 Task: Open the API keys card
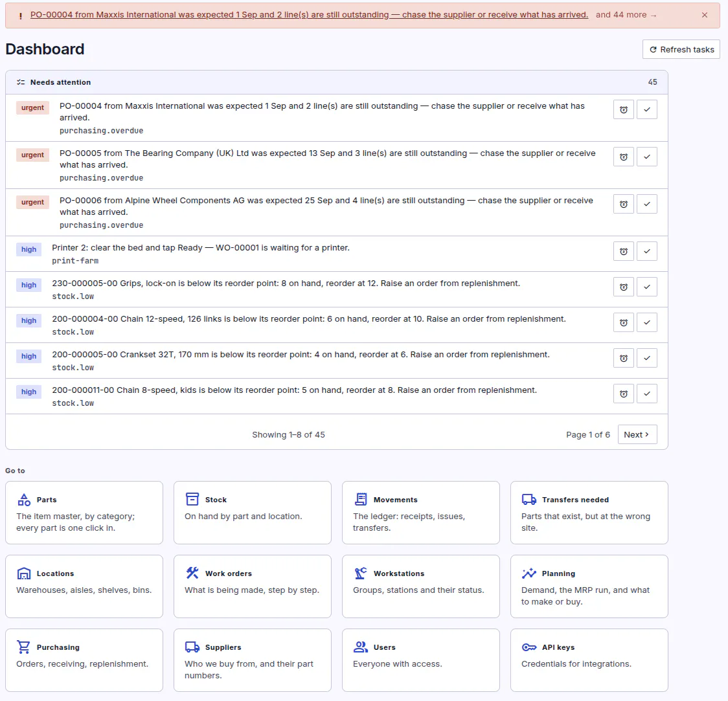click(589, 660)
